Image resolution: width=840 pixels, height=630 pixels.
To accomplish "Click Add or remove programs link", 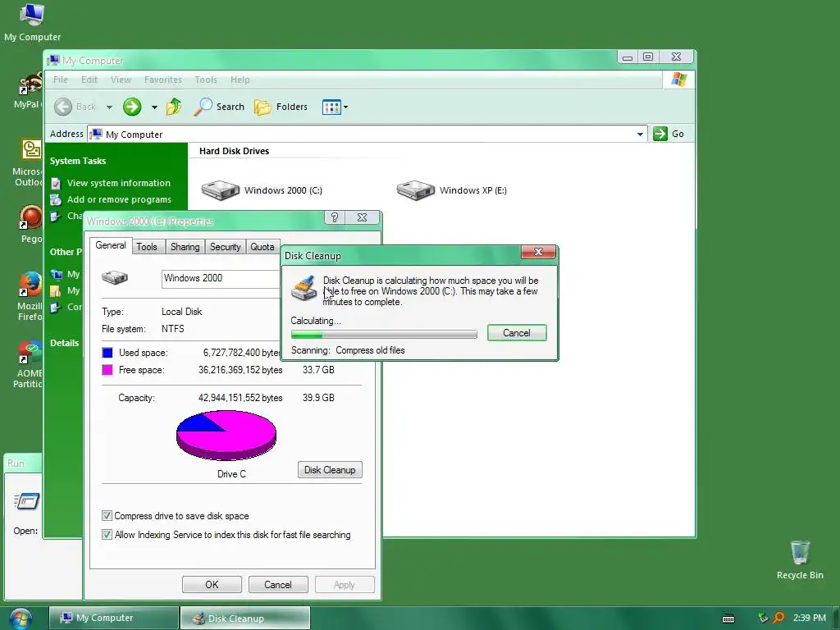I will coord(119,199).
